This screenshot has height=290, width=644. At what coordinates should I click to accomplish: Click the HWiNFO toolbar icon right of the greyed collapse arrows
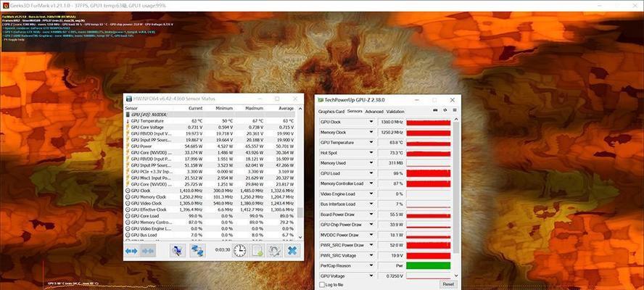point(178,251)
